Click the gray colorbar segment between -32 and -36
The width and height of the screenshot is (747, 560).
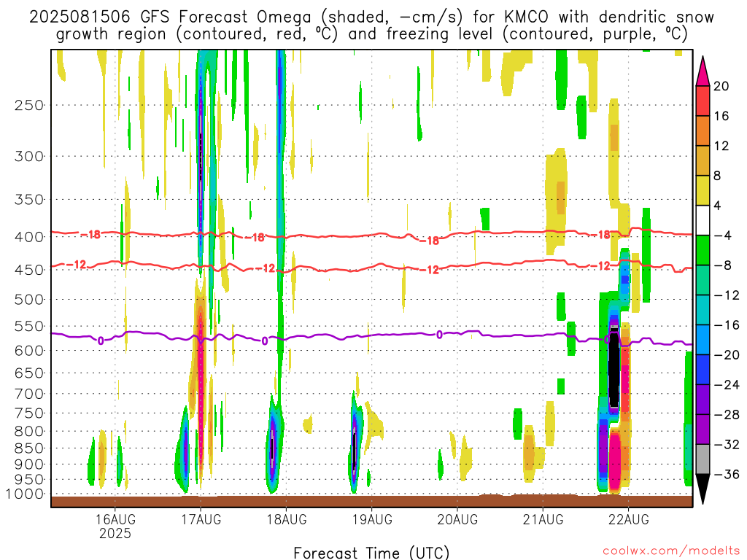click(x=703, y=459)
